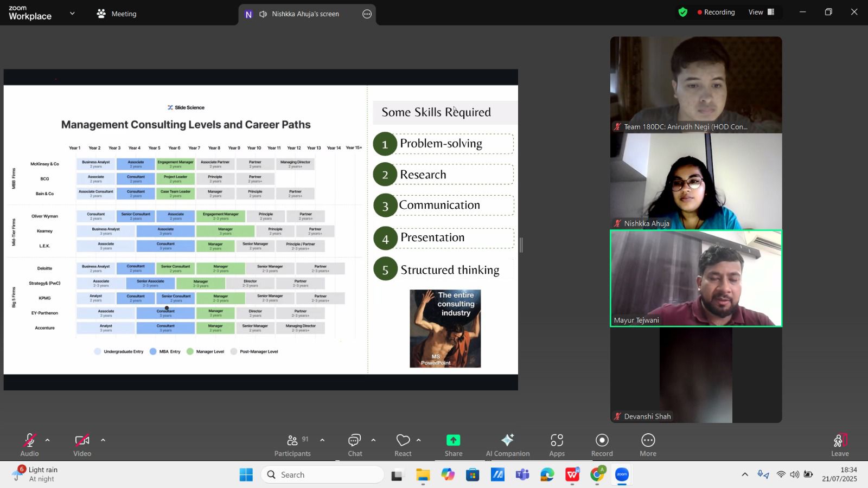Unmute microphone using Audio button
868x488 pixels.
pyautogui.click(x=29, y=445)
